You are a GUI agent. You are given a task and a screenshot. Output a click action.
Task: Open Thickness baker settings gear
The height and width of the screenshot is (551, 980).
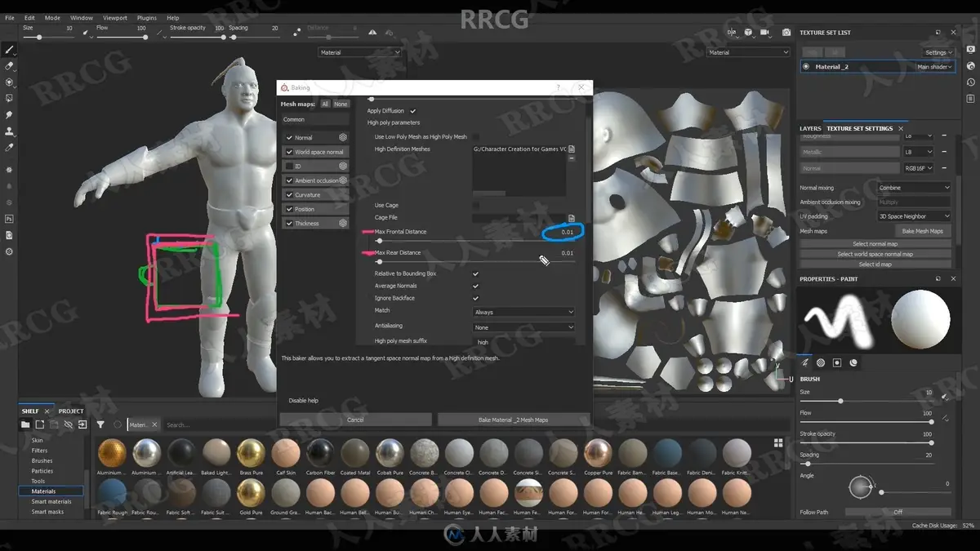343,223
